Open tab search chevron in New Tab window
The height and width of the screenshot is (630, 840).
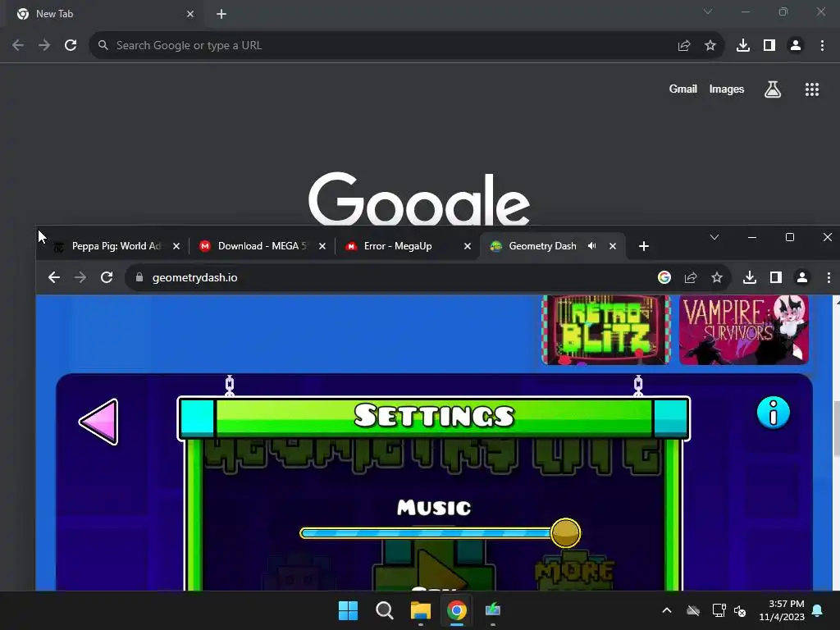[708, 11]
